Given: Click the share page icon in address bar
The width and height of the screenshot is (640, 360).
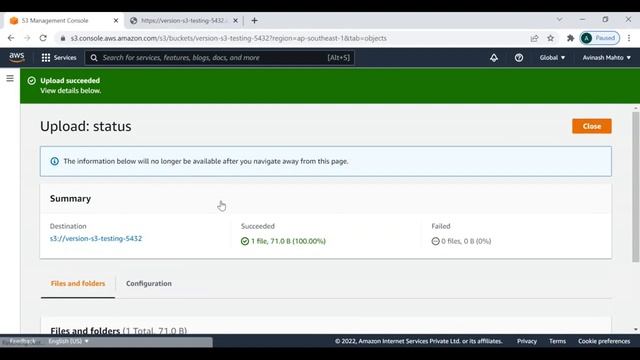Looking at the screenshot, I should coord(534,38).
